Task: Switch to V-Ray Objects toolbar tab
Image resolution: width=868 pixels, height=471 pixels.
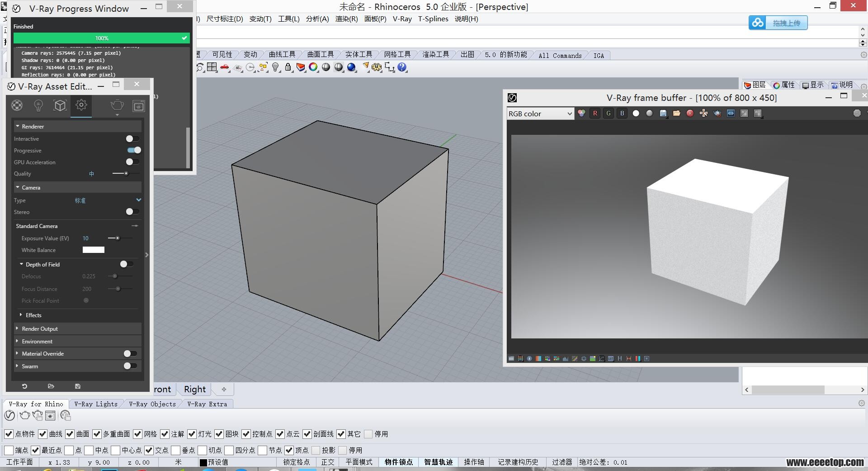Action: [x=152, y=404]
